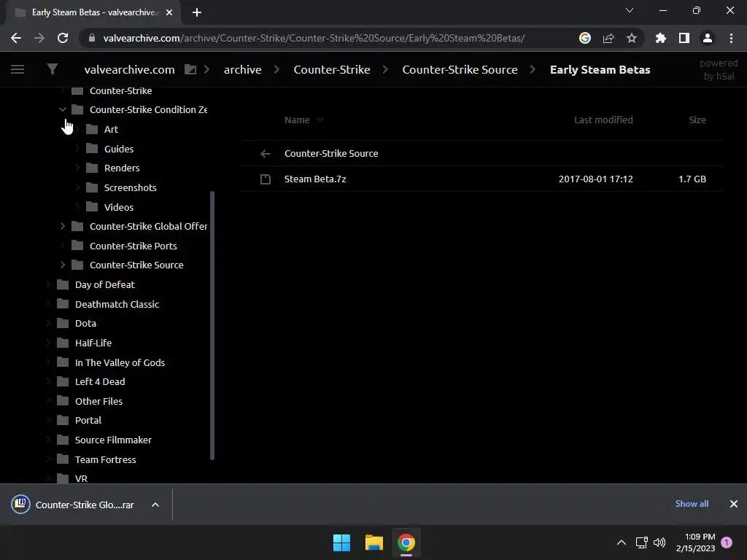Viewport: 747px width, 560px height.
Task: Open the Videos folder in tree
Action: [x=119, y=207]
